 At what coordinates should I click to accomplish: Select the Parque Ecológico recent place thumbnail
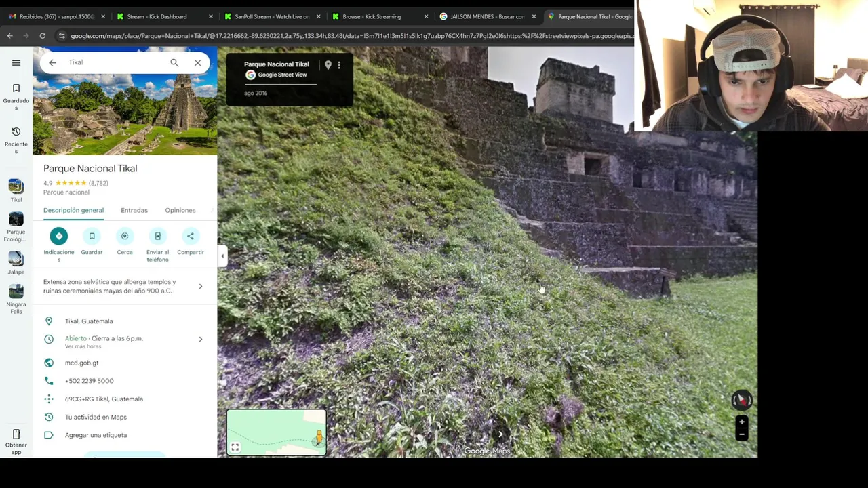tap(16, 219)
